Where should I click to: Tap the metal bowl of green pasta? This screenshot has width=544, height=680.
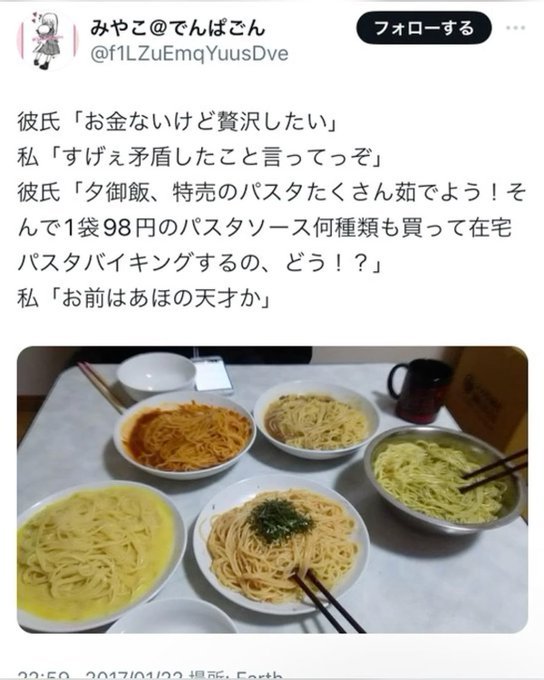pyautogui.click(x=444, y=479)
